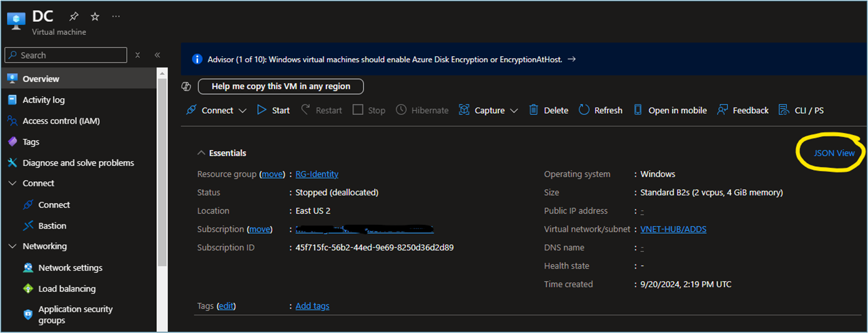The width and height of the screenshot is (868, 333).
Task: Open the JSON View link
Action: (x=834, y=153)
